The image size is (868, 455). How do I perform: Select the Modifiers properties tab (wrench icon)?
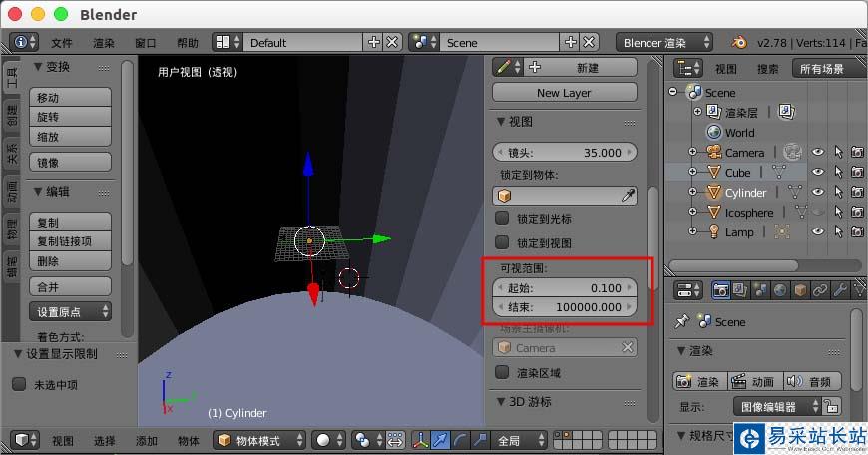(840, 290)
